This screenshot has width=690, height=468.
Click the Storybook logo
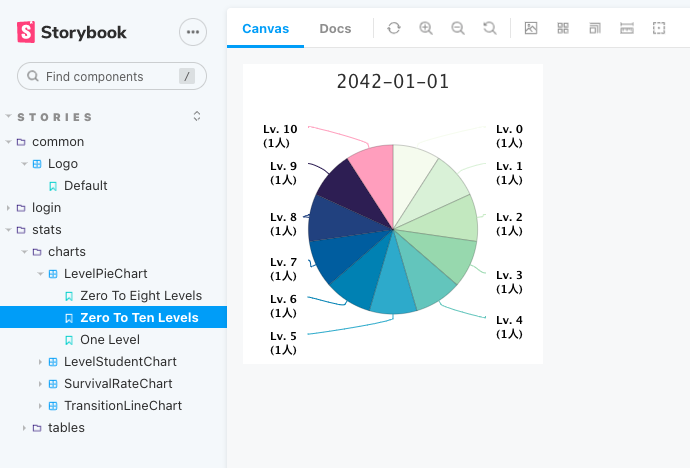click(x=72, y=32)
